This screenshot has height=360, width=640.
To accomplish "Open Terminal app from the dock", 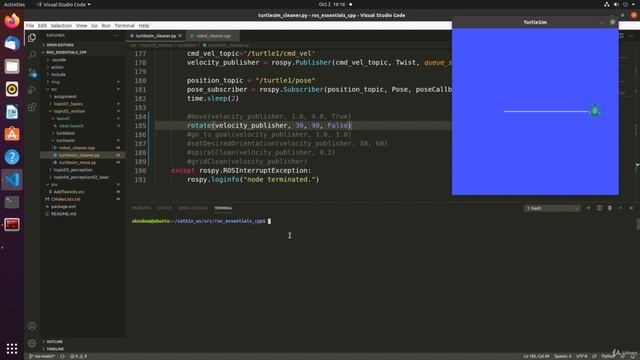I will [12, 202].
